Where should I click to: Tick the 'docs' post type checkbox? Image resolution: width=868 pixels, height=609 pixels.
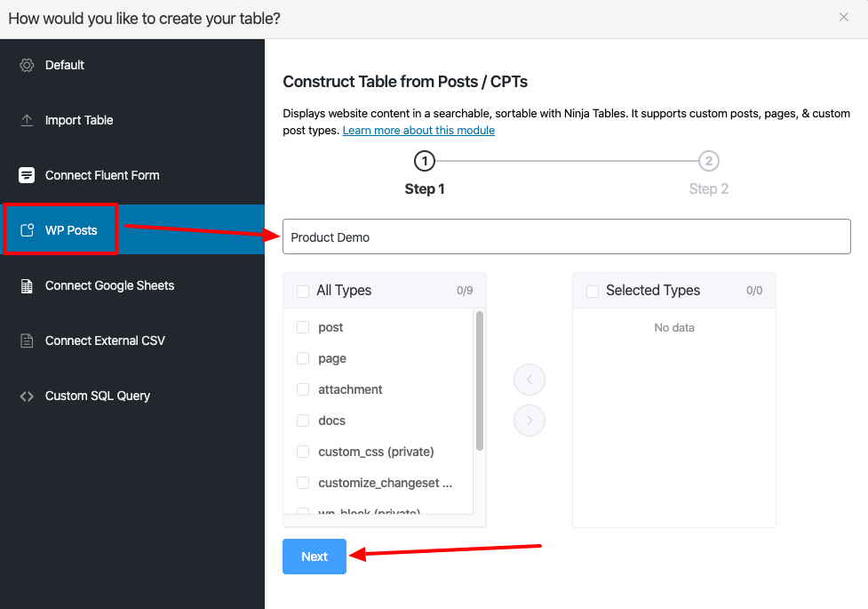(x=303, y=421)
